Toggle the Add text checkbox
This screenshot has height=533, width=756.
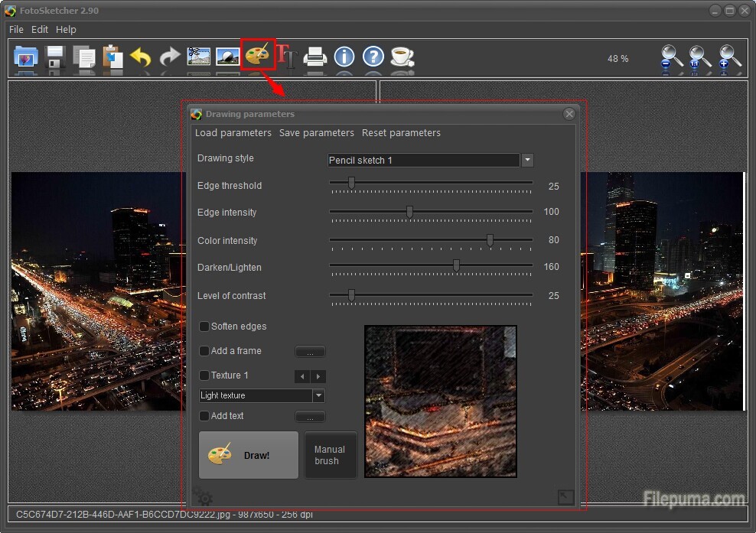[x=204, y=416]
